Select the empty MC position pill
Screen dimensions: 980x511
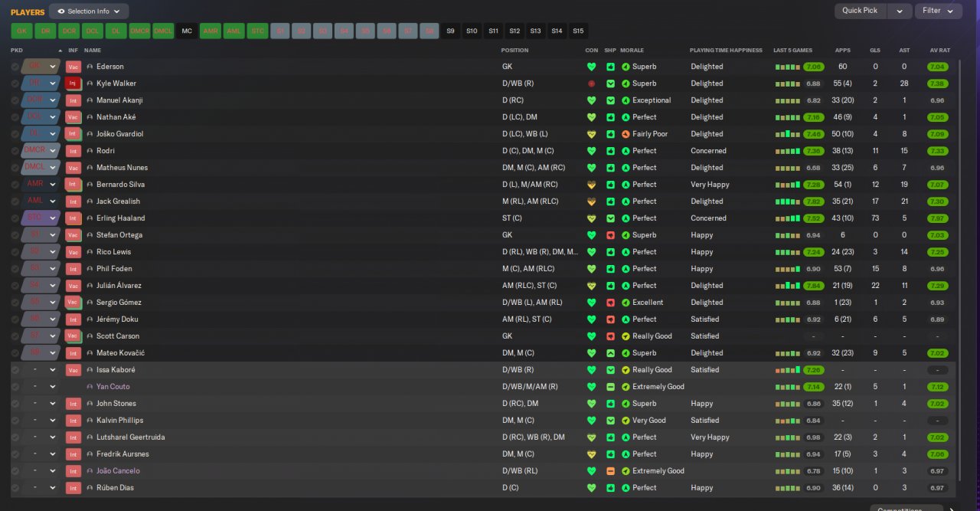click(187, 31)
